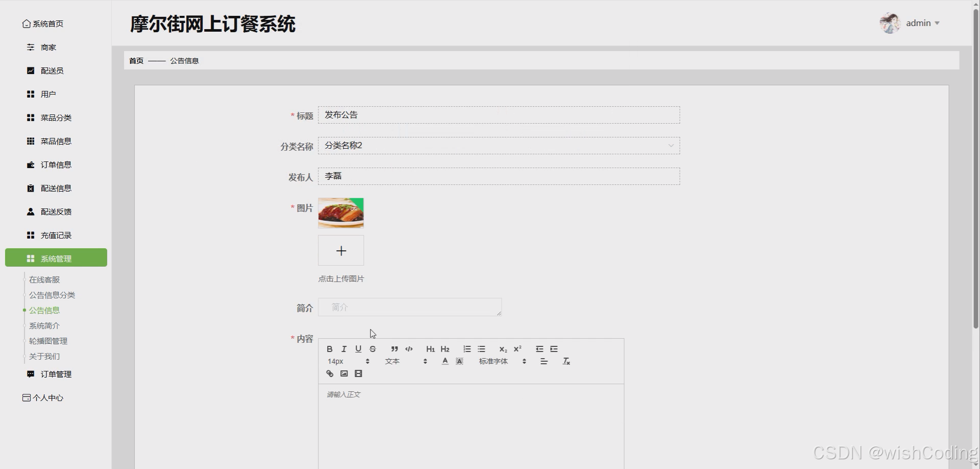The image size is (980, 469).
Task: Click the 首页 breadcrumb link
Action: 136,60
